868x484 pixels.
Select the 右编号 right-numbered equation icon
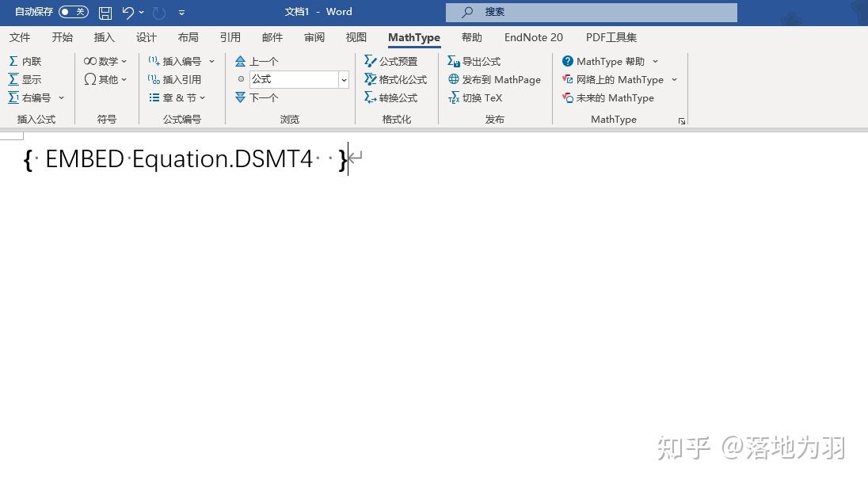[34, 97]
